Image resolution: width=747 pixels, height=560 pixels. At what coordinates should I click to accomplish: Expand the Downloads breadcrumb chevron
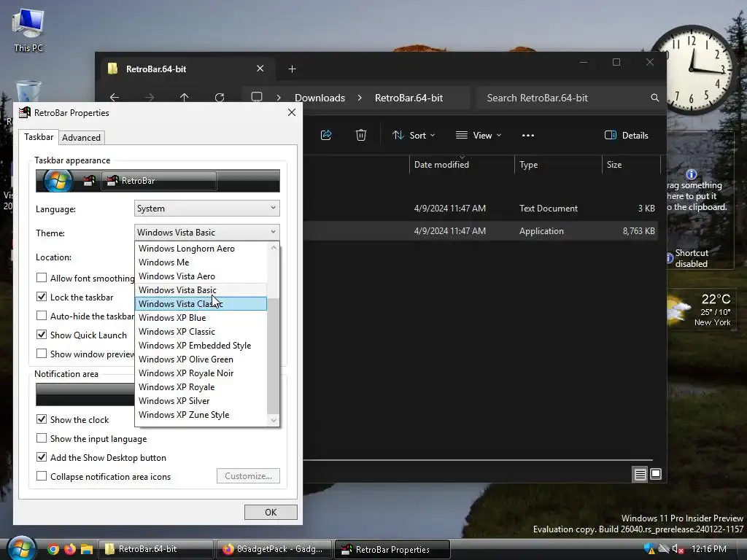[360, 98]
